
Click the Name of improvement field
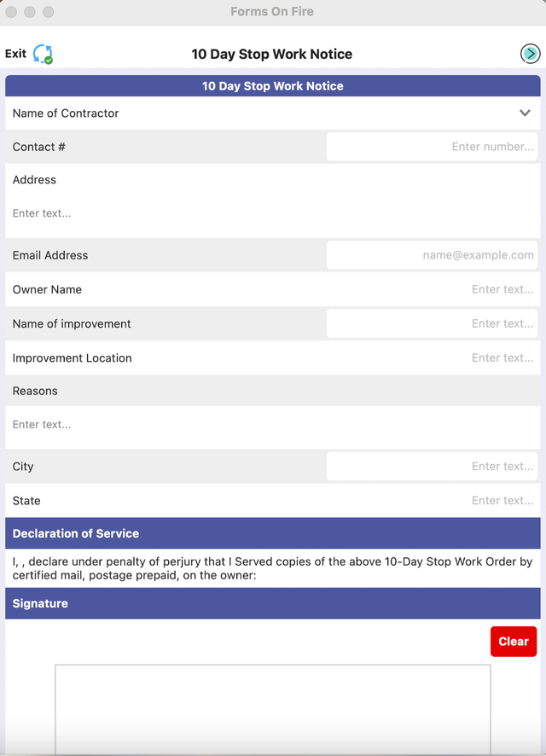432,323
